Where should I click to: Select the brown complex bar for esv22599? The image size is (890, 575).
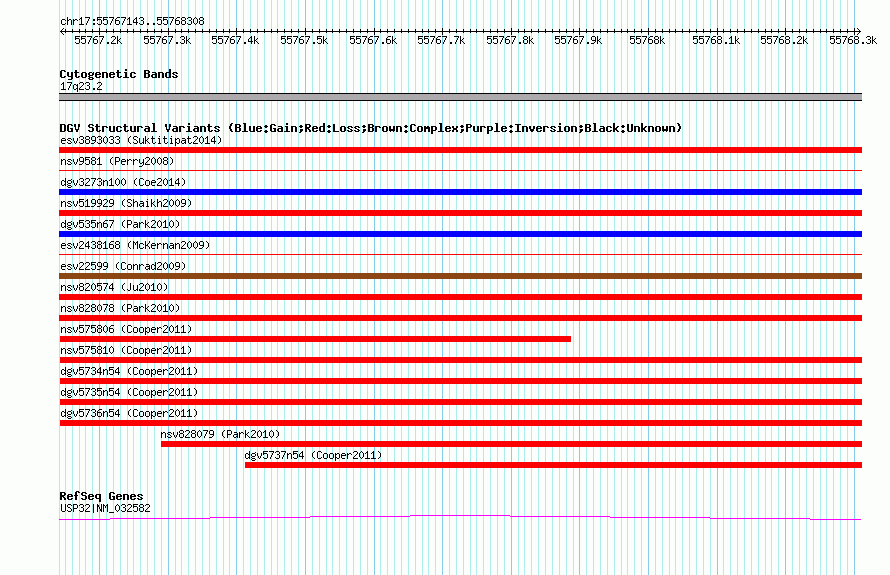pyautogui.click(x=460, y=276)
